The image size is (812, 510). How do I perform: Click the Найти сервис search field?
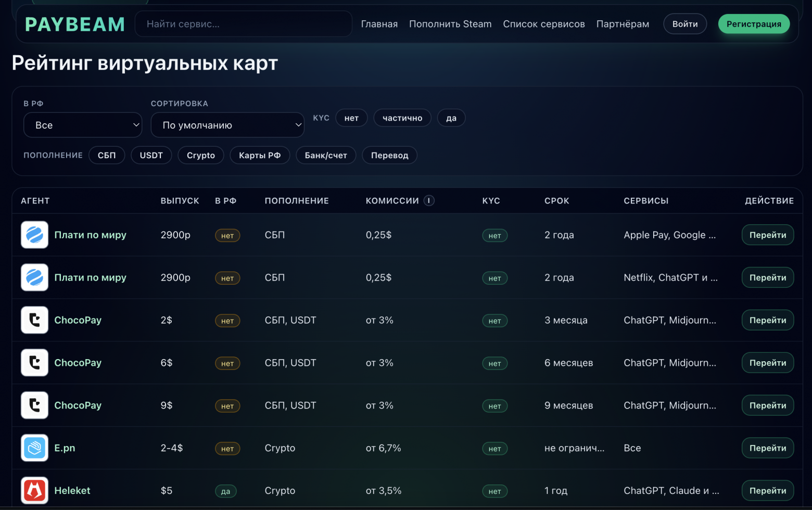243,23
